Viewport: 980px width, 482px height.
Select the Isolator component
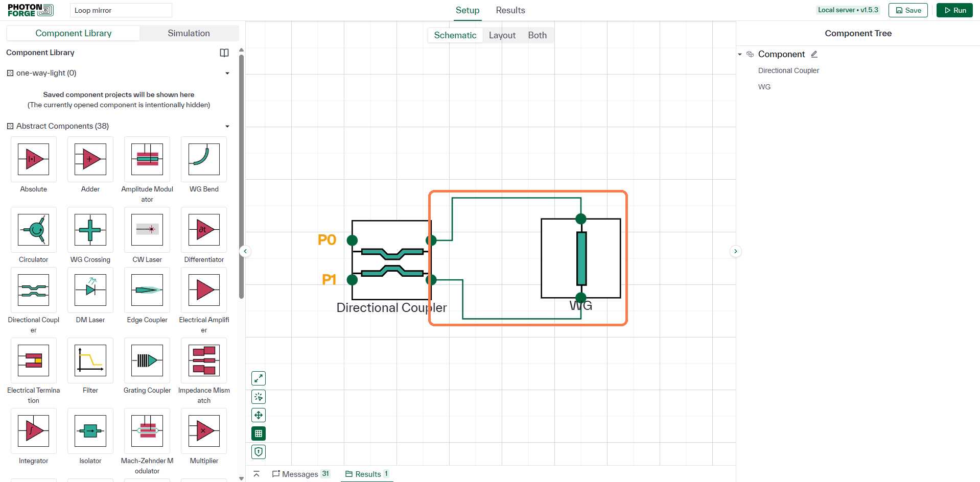90,431
